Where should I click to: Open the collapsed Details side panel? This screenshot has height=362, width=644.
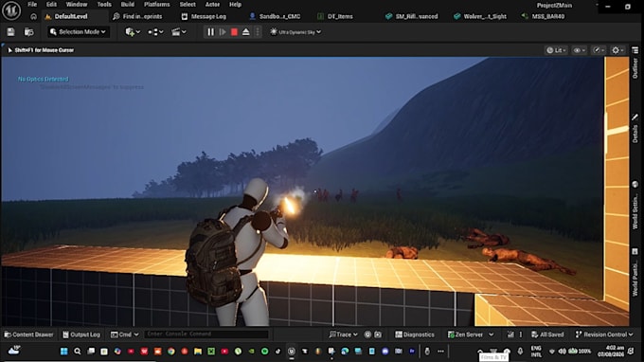(x=635, y=134)
